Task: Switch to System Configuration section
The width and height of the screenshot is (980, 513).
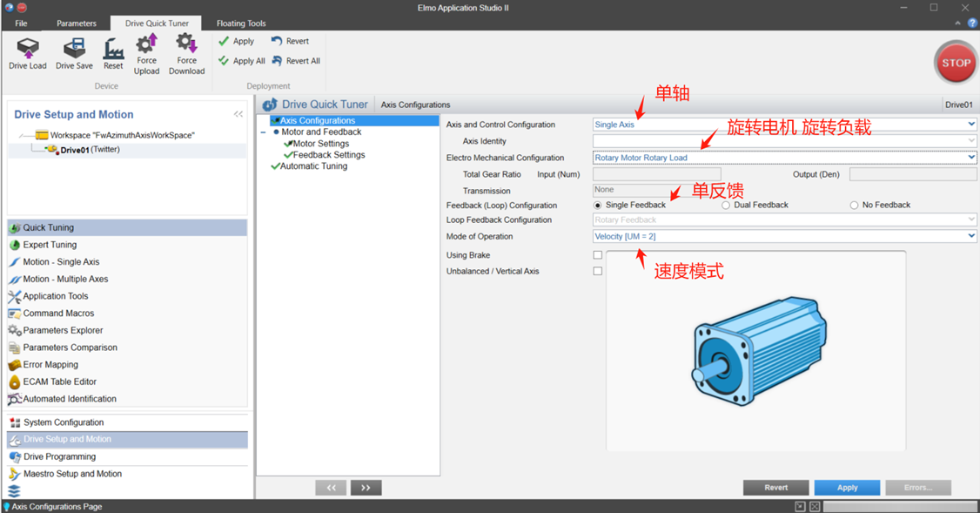Action: (x=127, y=422)
